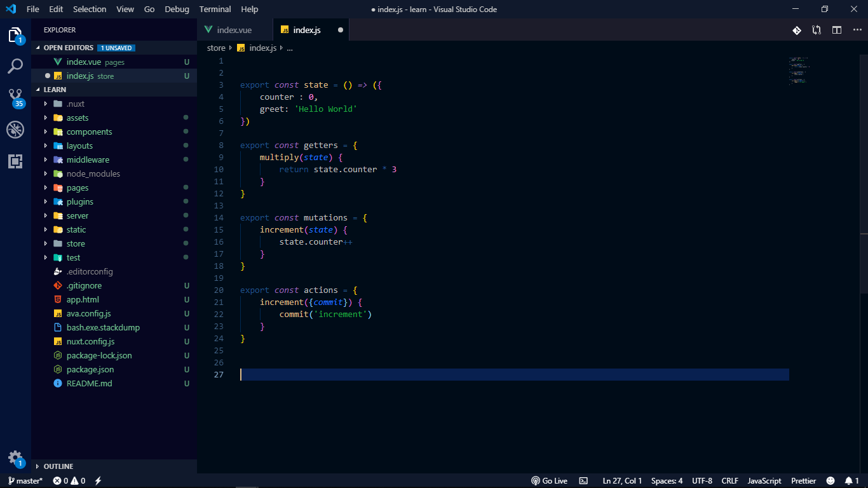Open the Extensions view

[15, 161]
